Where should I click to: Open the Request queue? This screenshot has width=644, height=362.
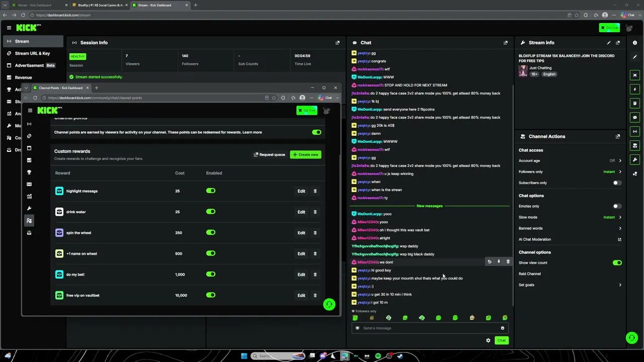(270, 154)
